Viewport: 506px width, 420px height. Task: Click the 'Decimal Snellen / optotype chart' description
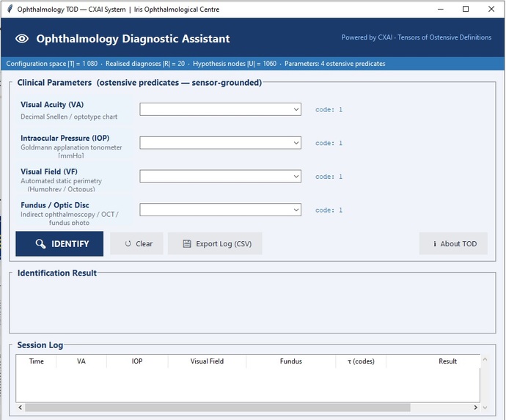click(x=69, y=117)
